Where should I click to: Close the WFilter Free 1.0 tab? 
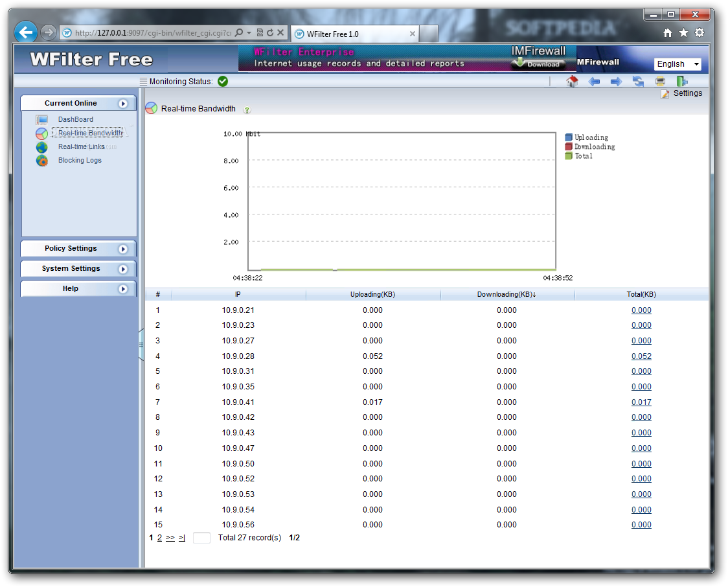(413, 34)
